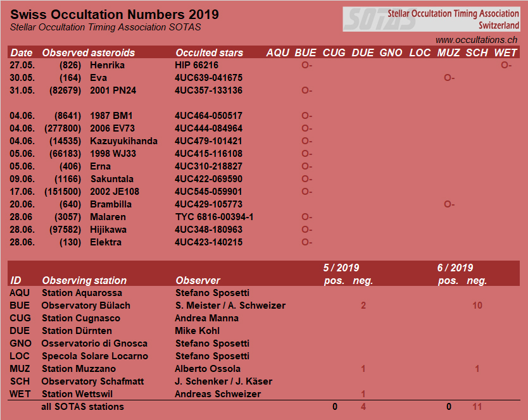Click the asteroid name 'Hijikawa'
This screenshot has width=528, height=420.
click(x=108, y=230)
